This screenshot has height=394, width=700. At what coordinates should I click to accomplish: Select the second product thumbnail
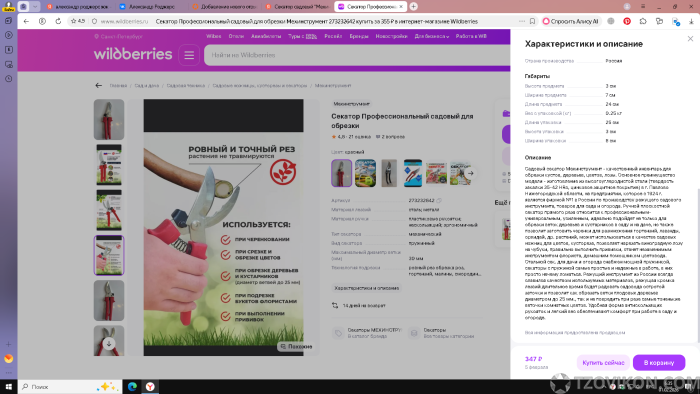[109, 165]
